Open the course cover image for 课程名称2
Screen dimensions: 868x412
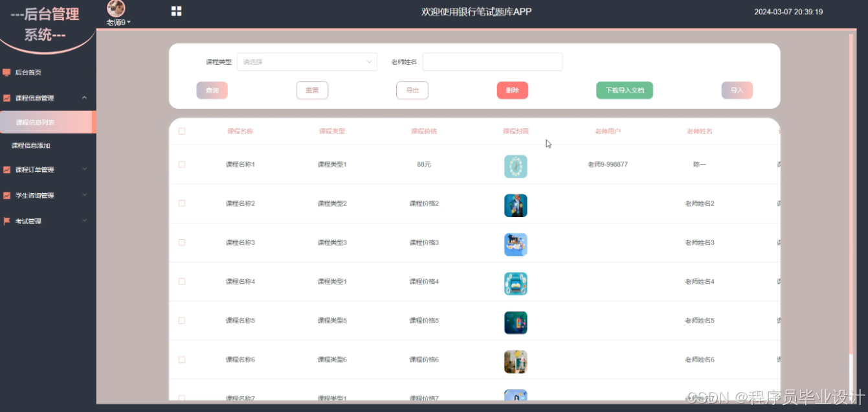tap(515, 205)
